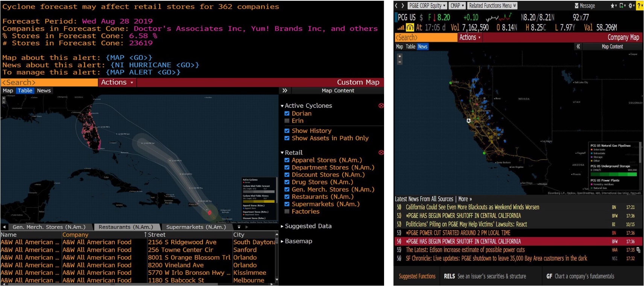The width and height of the screenshot is (644, 286).
Task: Click the orange signal bars icon
Action: pos(401,28)
